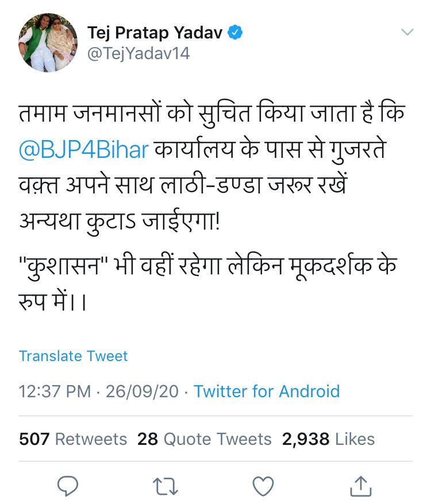This screenshot has height=504, width=431.
Task: Reply to the tweet via speech bubble icon
Action: (x=68, y=486)
